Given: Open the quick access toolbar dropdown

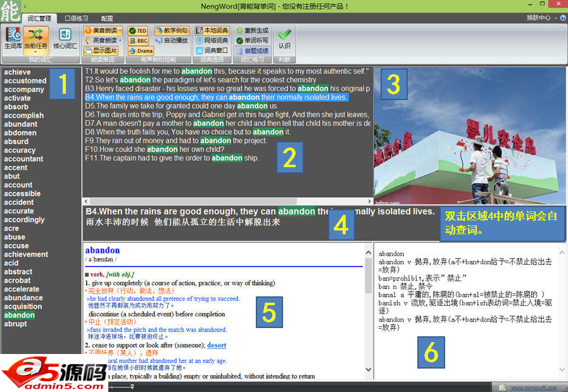Looking at the screenshot, I should [25, 6].
